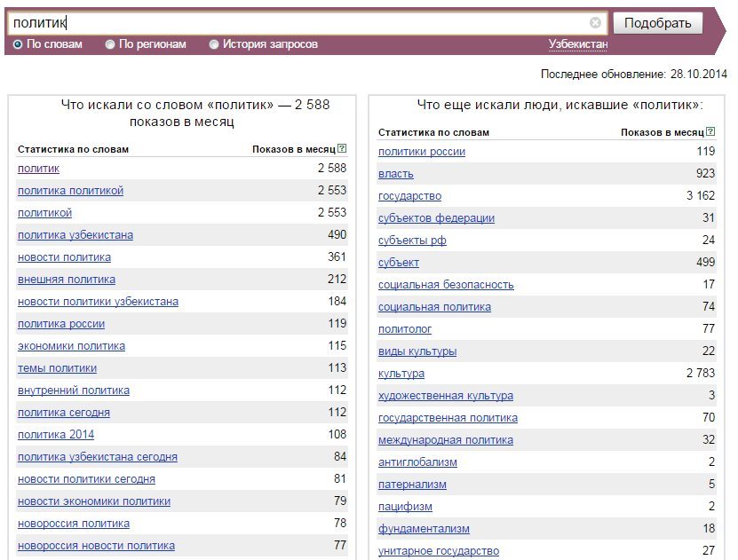Open 'новороссия новости политика' link

97,546
